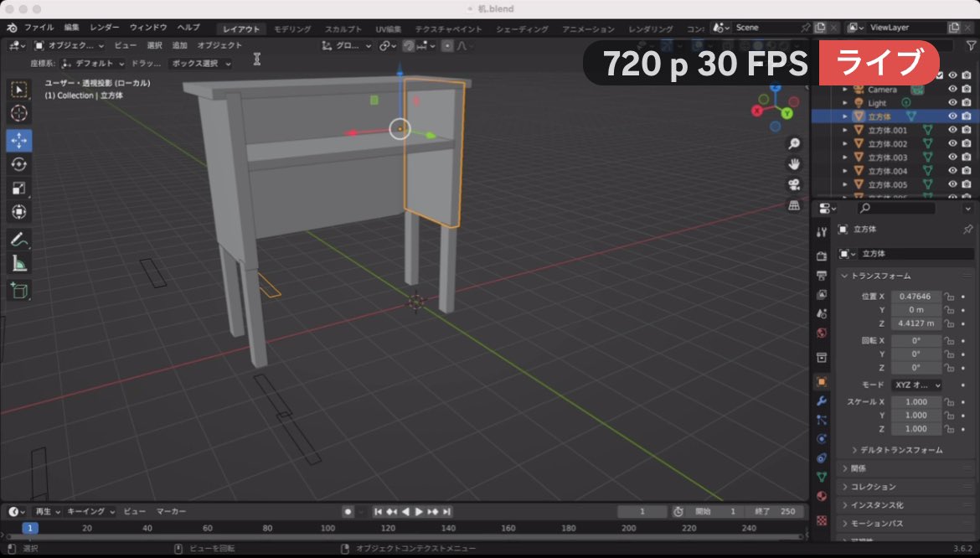The width and height of the screenshot is (980, 558).
Task: Open the ファイル menu
Action: coord(39,28)
